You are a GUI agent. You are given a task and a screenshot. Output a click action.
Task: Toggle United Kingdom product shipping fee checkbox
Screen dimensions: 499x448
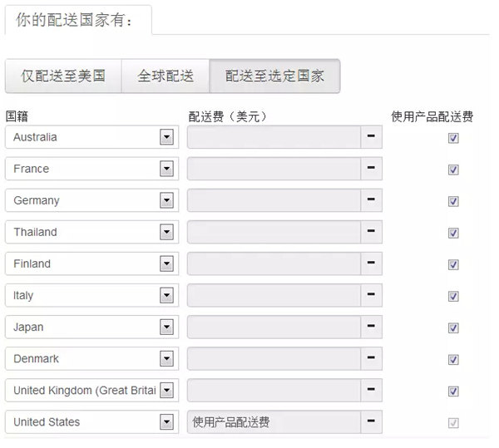tap(453, 391)
